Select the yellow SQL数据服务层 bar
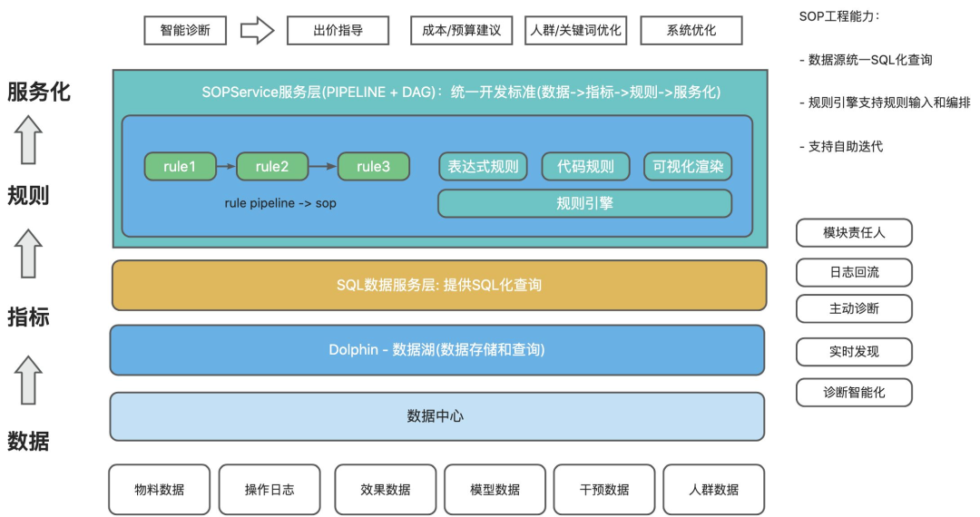980x517 pixels. 439,286
